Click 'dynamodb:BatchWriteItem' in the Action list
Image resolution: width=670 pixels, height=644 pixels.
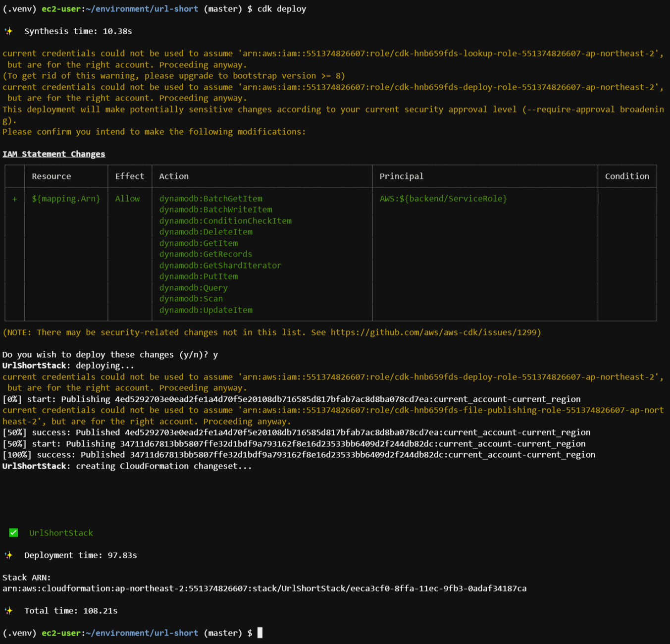[x=216, y=210]
